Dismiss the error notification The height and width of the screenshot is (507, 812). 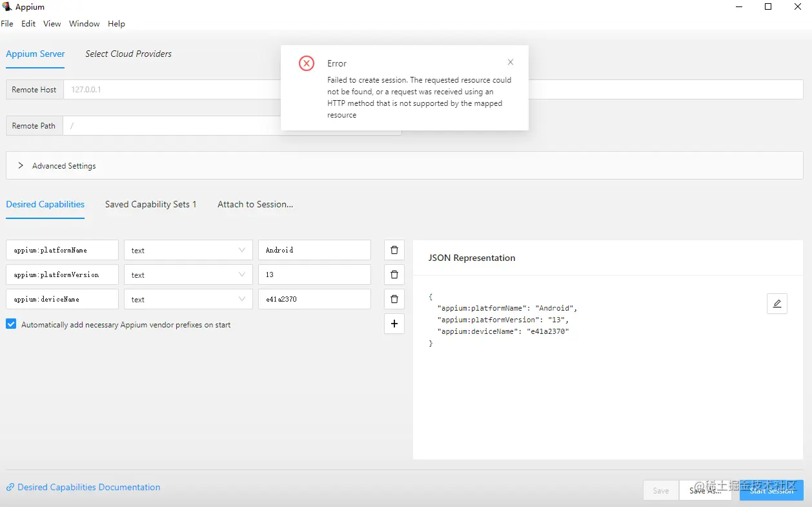coord(511,63)
